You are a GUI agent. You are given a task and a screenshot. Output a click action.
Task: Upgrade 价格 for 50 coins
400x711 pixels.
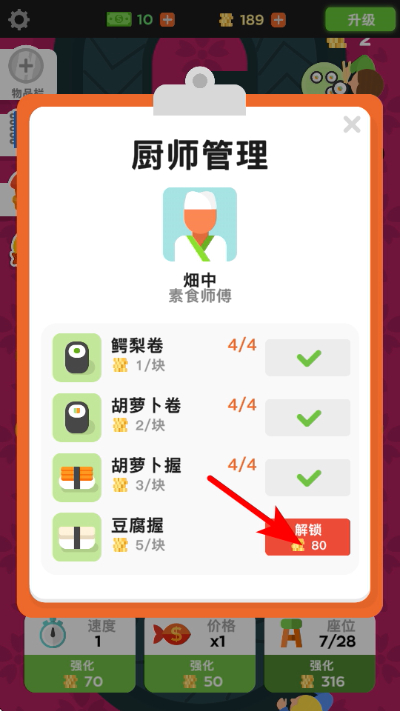point(200,673)
